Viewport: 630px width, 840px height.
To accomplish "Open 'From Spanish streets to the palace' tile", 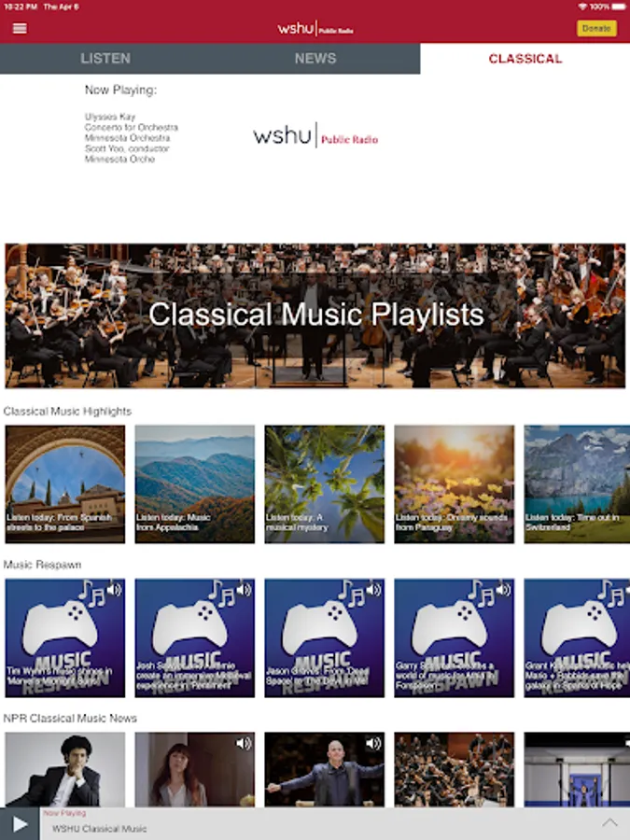I will coord(65,484).
